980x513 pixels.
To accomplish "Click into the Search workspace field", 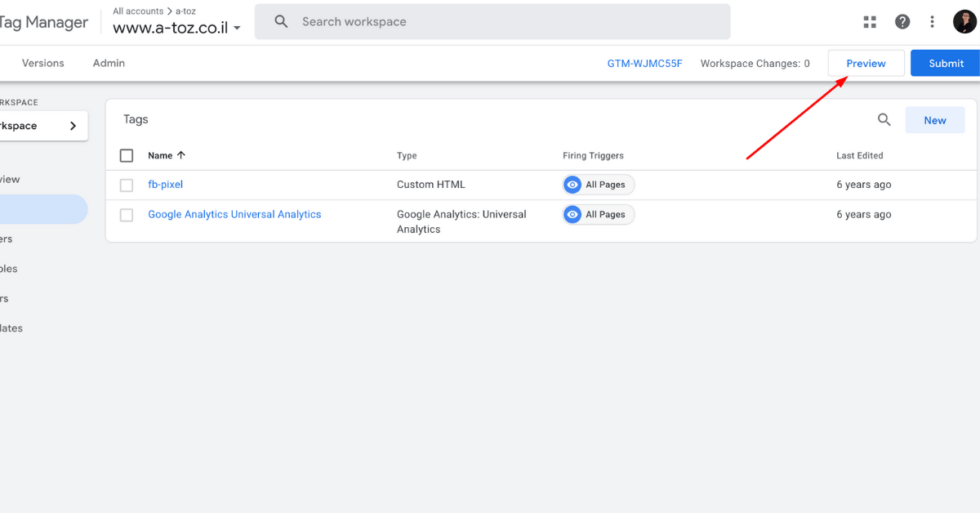I will point(506,22).
